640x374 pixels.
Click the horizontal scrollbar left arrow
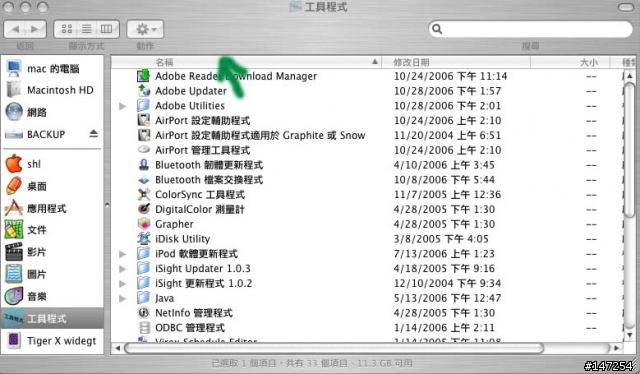pyautogui.click(x=118, y=348)
